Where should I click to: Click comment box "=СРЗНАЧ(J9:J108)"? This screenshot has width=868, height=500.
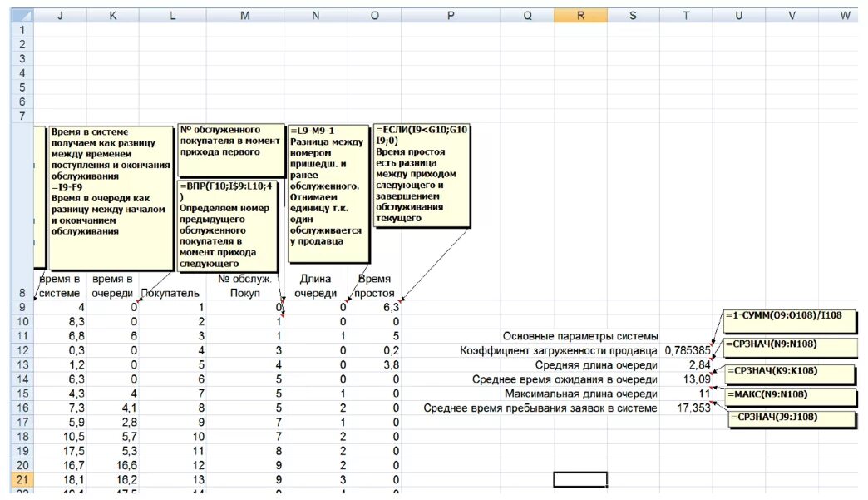[792, 419]
